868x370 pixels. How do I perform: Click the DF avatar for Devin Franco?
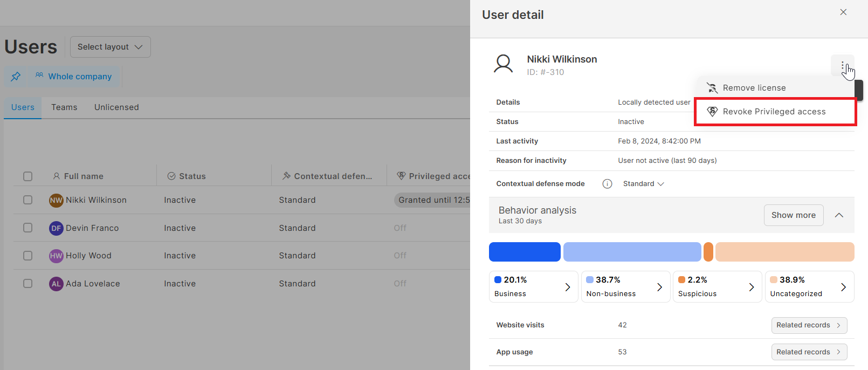(56, 228)
